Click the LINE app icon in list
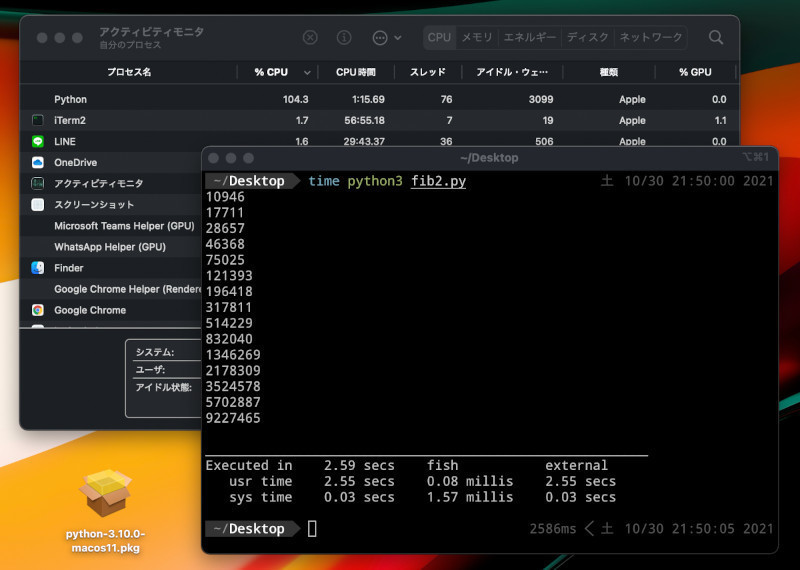Image resolution: width=800 pixels, height=570 pixels. click(38, 141)
